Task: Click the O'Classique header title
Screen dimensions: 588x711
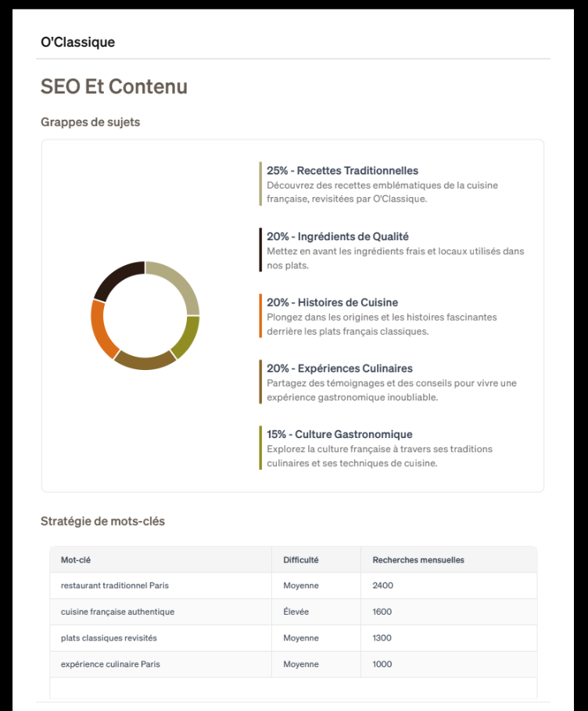Action: (x=78, y=42)
